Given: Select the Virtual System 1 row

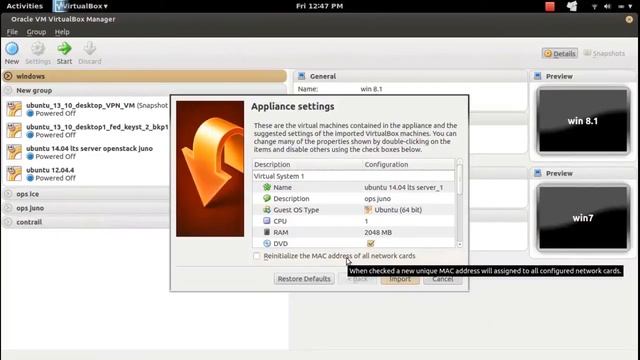Looking at the screenshot, I should pos(353,176).
